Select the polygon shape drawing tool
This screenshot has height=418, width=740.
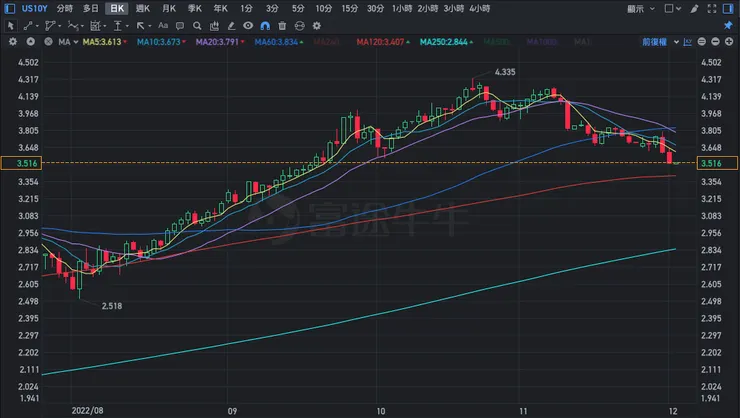point(50,26)
